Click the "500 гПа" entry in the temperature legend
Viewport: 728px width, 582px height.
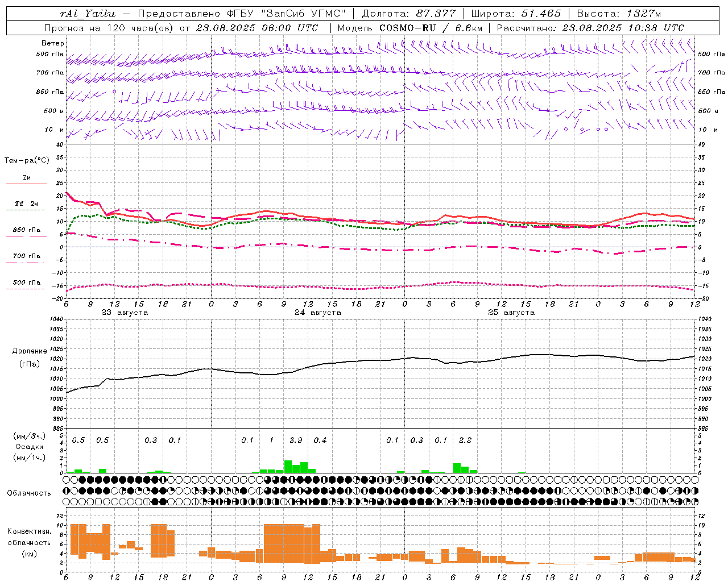pyautogui.click(x=26, y=282)
